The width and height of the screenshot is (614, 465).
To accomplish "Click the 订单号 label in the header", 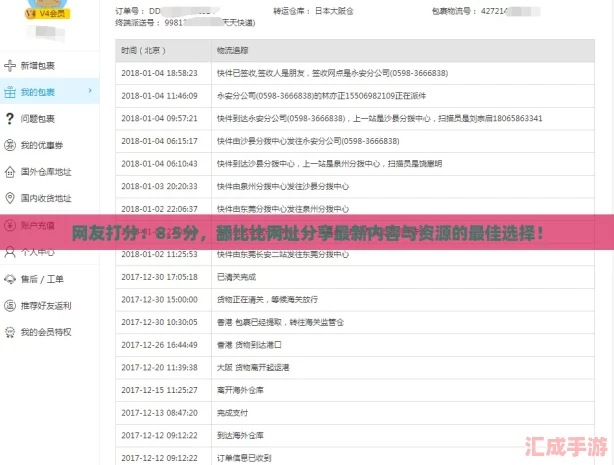I will [x=130, y=11].
